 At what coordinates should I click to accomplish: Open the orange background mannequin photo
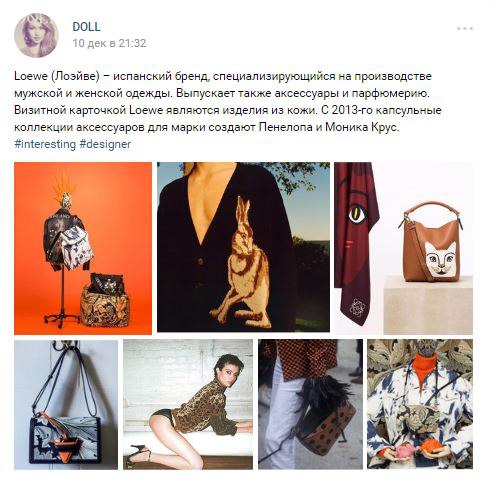[x=83, y=248]
